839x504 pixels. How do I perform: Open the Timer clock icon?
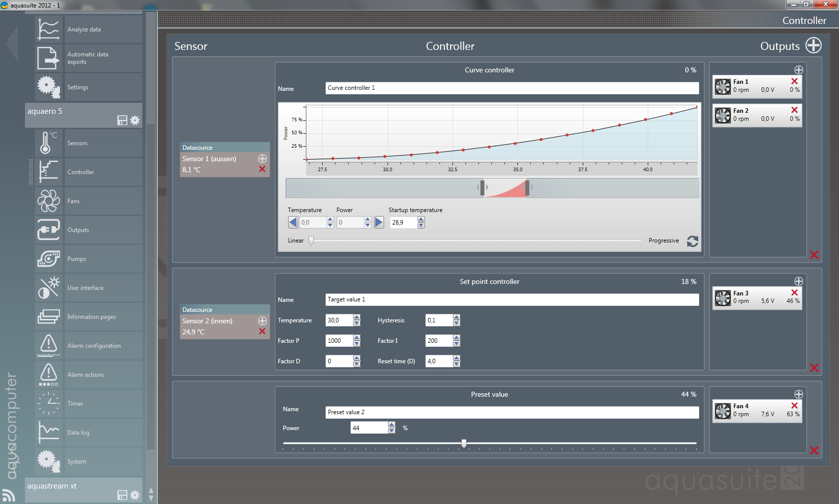(x=48, y=403)
